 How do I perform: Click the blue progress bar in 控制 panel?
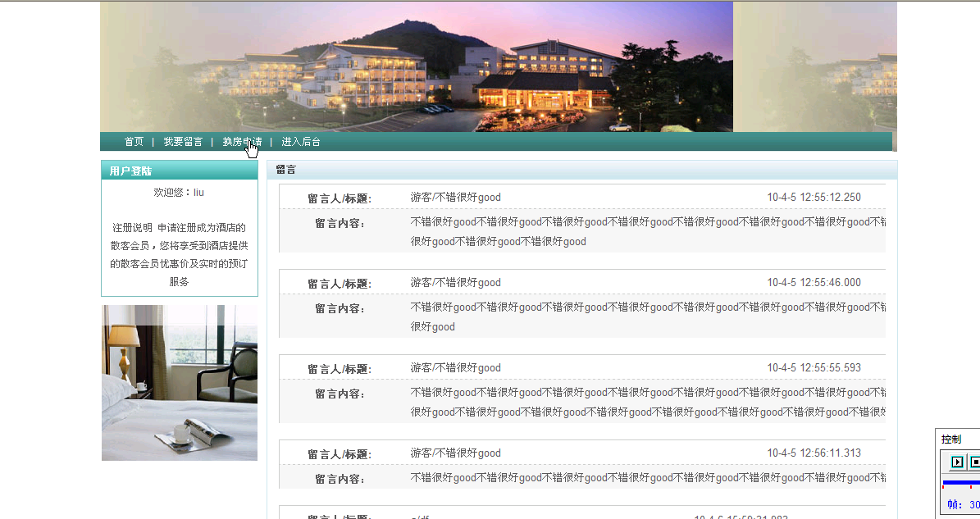pos(960,482)
